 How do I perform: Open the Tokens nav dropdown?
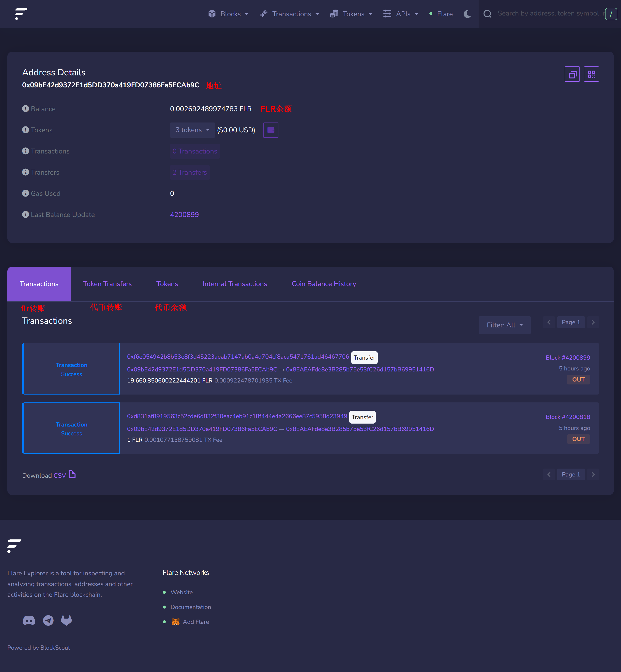[351, 14]
